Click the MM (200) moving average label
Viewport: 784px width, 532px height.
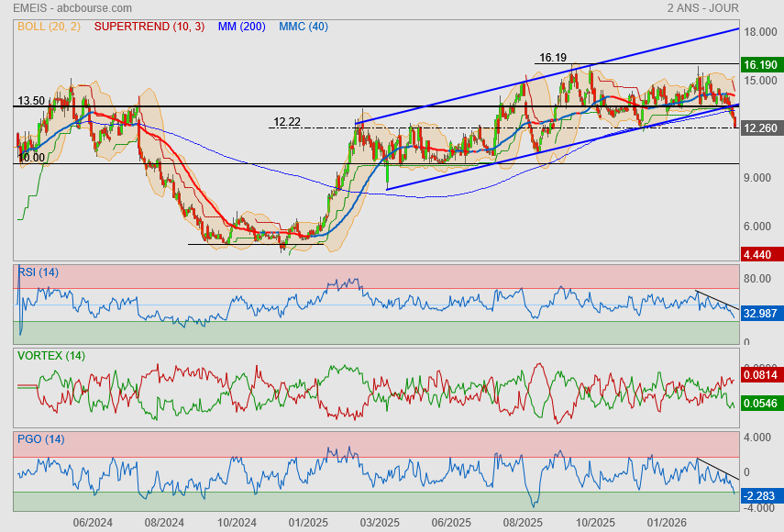click(240, 27)
